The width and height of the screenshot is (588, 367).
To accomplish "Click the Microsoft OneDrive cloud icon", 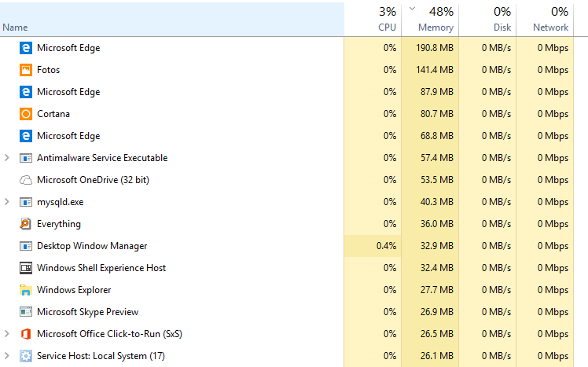I will 25,180.
